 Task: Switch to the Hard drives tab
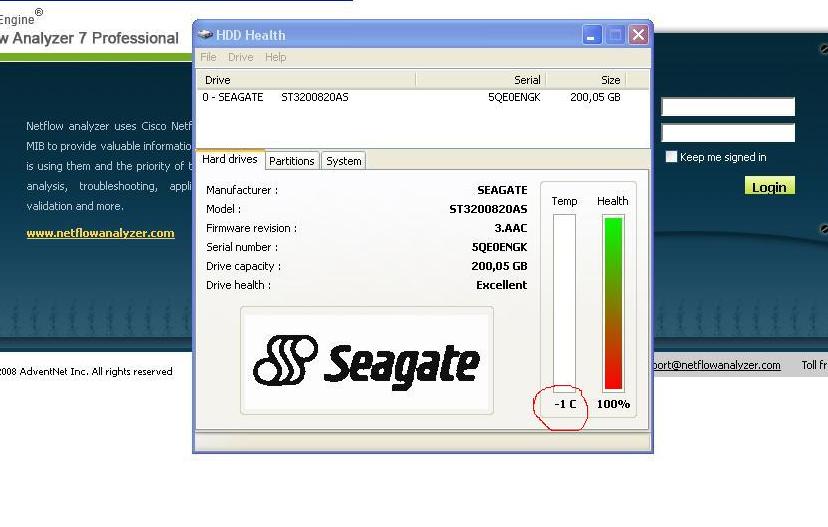230,159
